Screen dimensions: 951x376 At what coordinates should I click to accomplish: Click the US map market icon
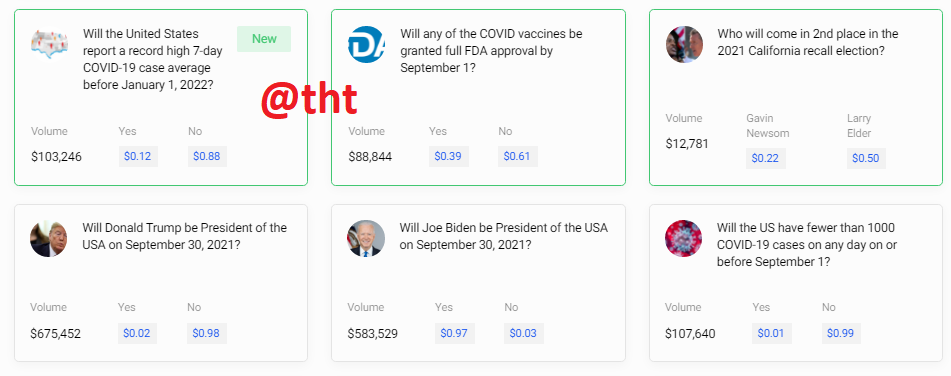click(x=49, y=44)
